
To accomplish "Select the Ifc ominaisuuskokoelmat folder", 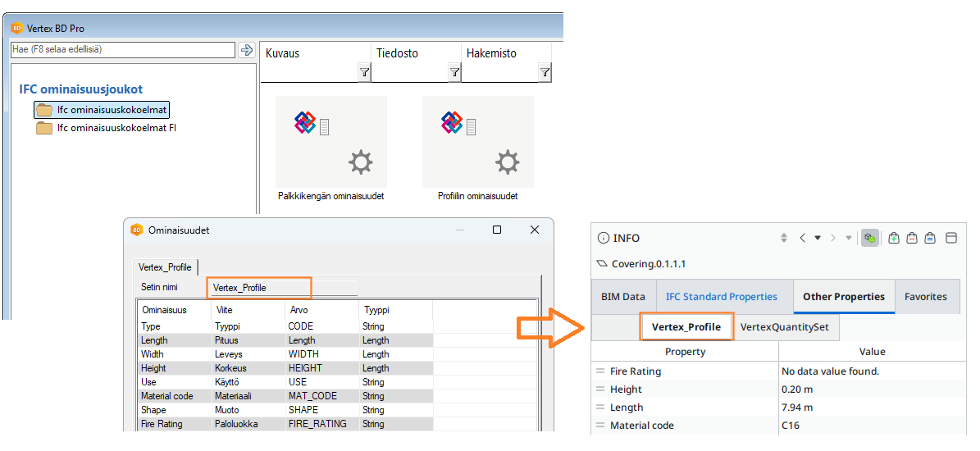I will (102, 110).
